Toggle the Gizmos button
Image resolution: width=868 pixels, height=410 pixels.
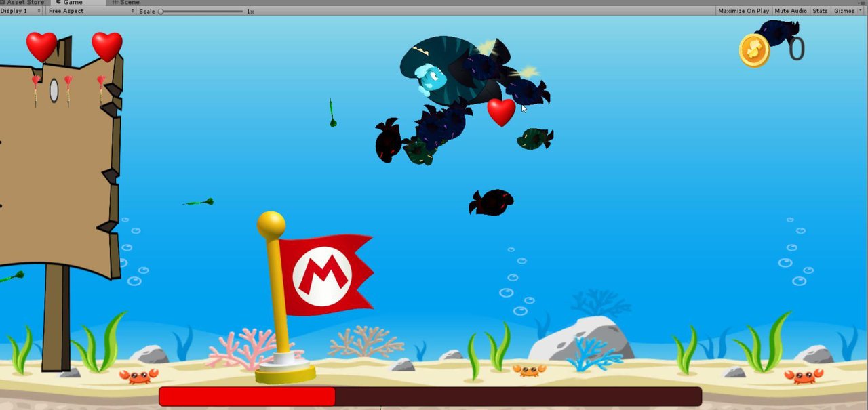[x=844, y=12]
